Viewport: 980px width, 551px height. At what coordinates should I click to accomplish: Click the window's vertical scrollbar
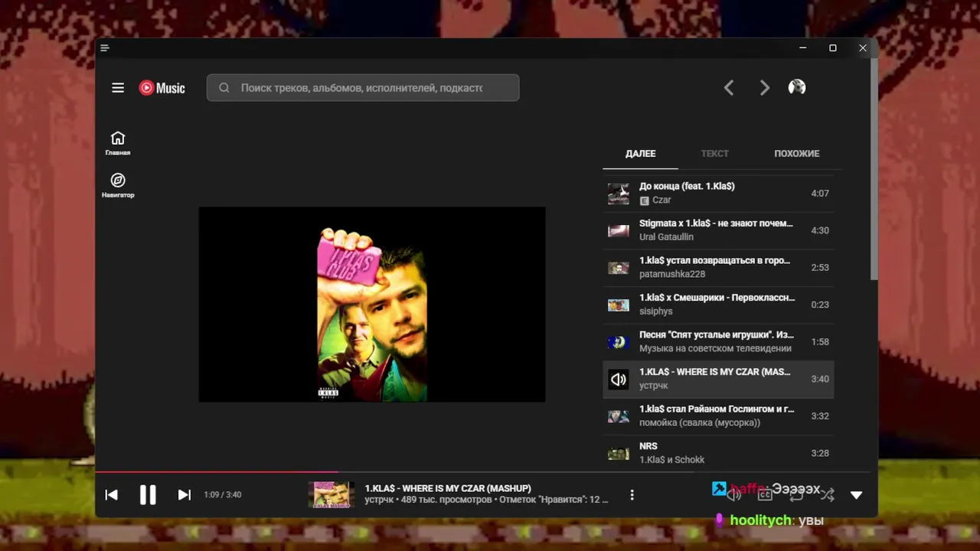pyautogui.click(x=874, y=168)
